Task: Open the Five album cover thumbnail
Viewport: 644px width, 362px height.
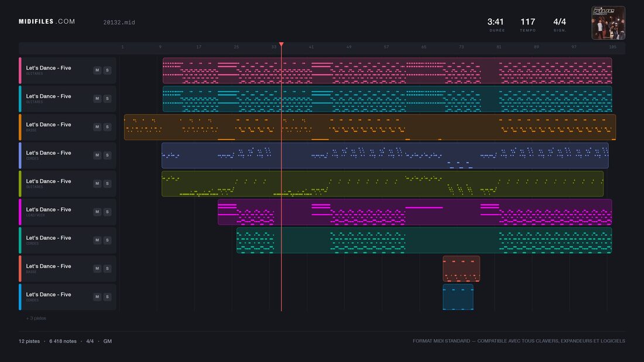Action: 608,23
